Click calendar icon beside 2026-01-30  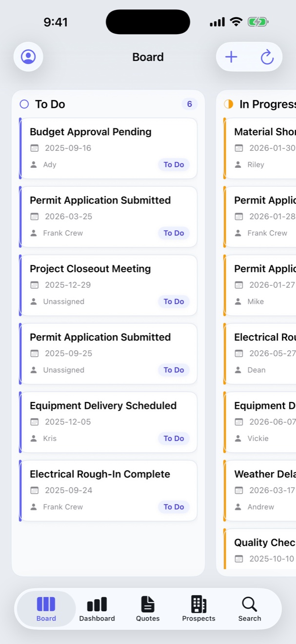[x=238, y=148]
